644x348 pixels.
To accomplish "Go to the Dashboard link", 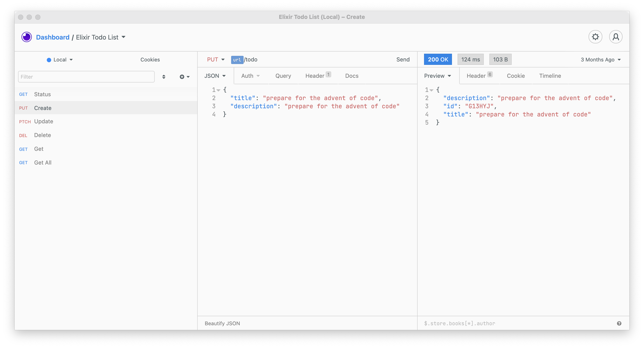I will tap(53, 37).
